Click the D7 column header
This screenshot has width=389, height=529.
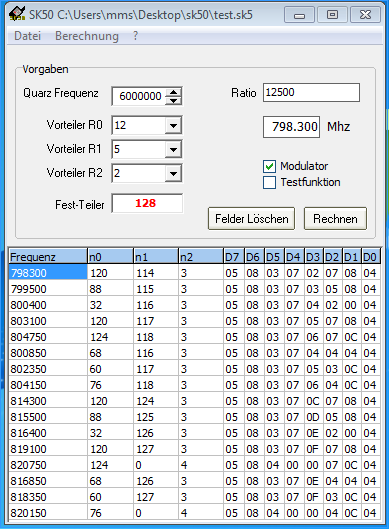tap(234, 257)
